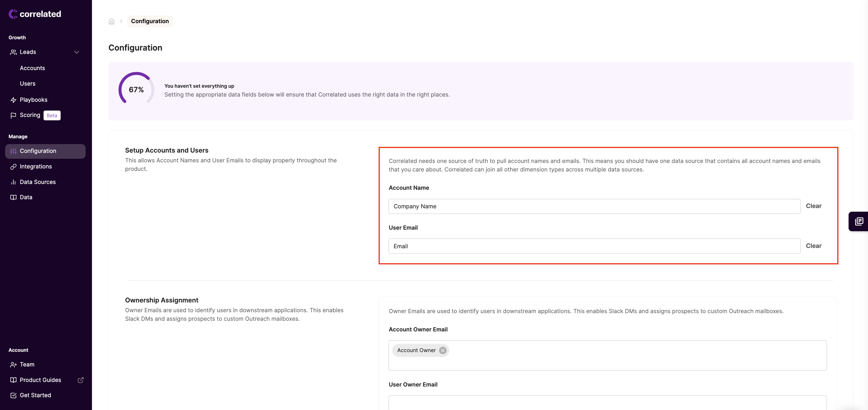Open User Email dropdown field
The height and width of the screenshot is (410, 868).
pyautogui.click(x=594, y=246)
